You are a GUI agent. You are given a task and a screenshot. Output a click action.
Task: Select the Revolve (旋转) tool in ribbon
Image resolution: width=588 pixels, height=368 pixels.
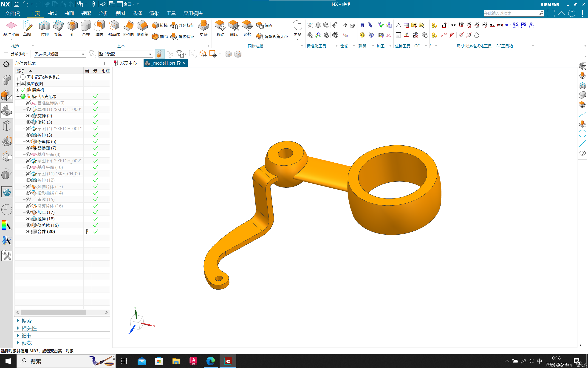click(x=58, y=29)
